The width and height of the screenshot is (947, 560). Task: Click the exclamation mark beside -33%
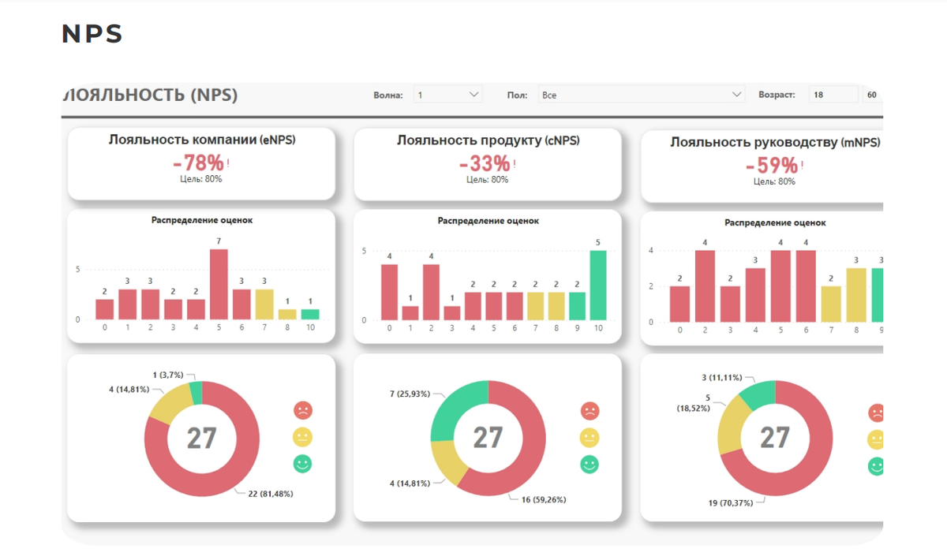coord(515,164)
